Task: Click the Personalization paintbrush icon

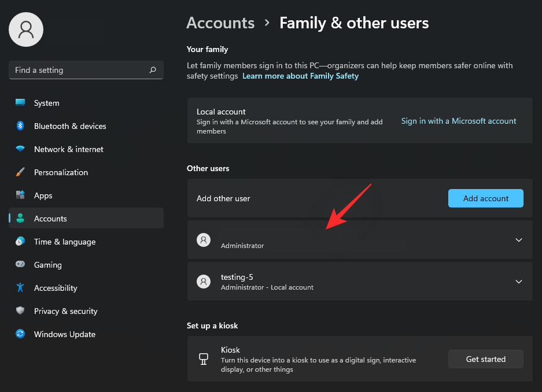Action: pyautogui.click(x=20, y=172)
